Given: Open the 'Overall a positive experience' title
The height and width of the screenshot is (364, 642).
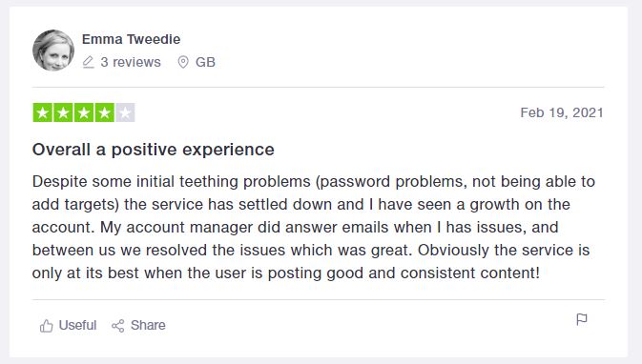Looking at the screenshot, I should point(154,150).
